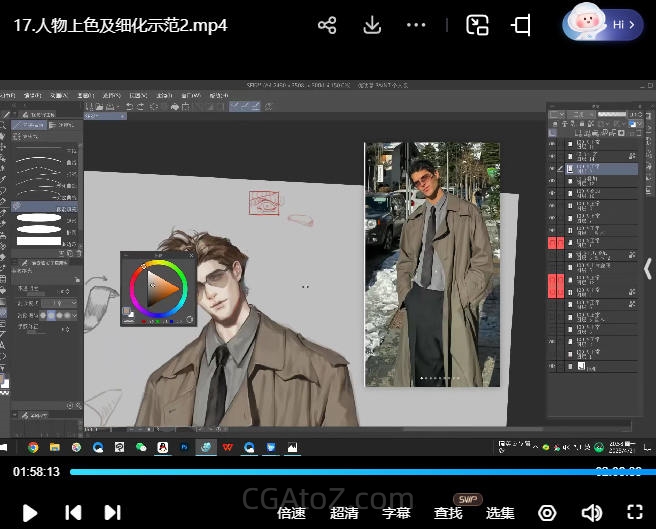Click the Chrome icon in the taskbar
Viewport: 656px width, 529px height.
33,447
